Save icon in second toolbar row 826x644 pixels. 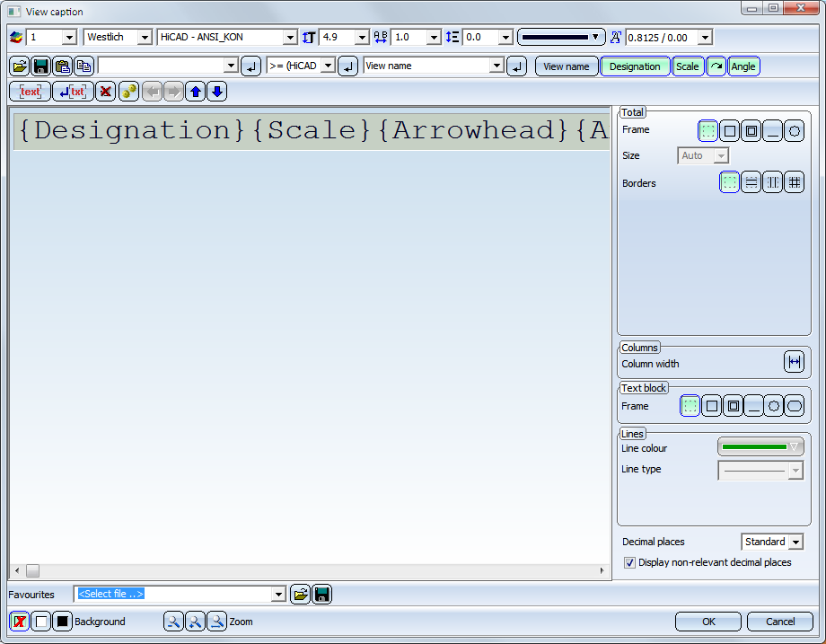40,66
